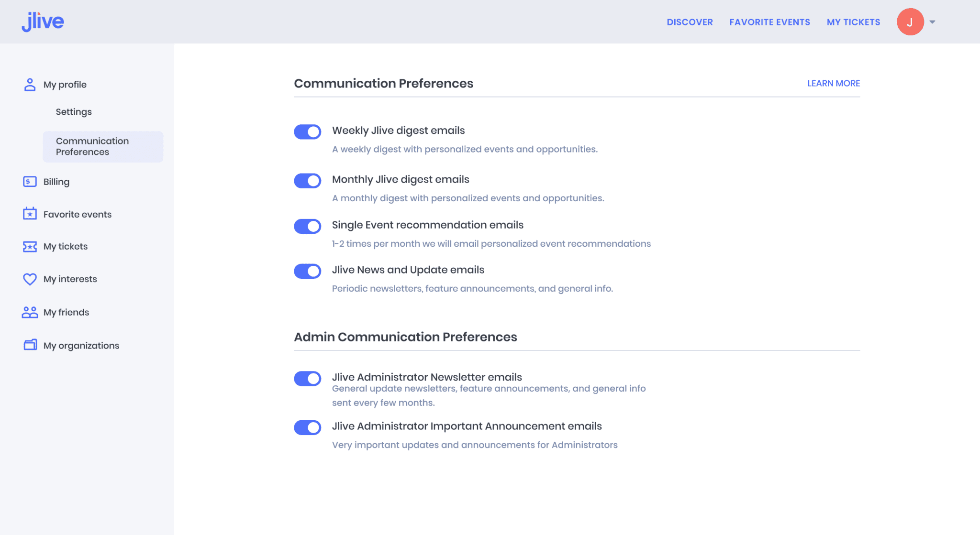
Task: Disable Monthly Jlive digest emails toggle
Action: [x=307, y=181]
